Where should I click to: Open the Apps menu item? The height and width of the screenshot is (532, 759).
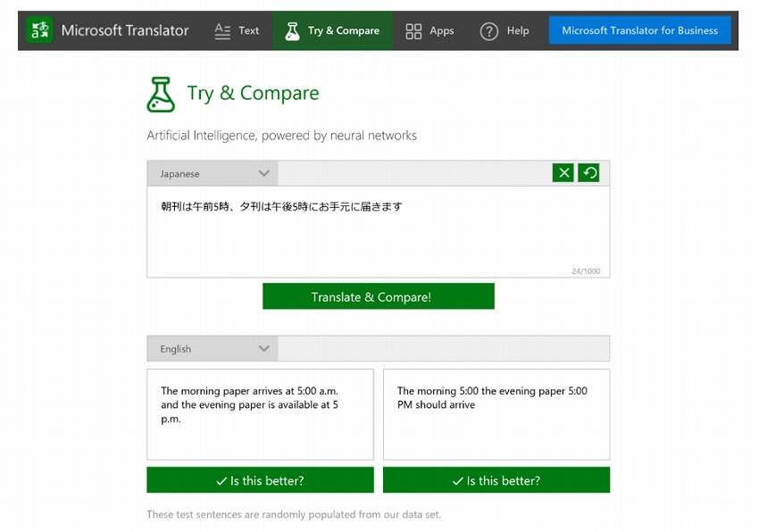click(430, 30)
